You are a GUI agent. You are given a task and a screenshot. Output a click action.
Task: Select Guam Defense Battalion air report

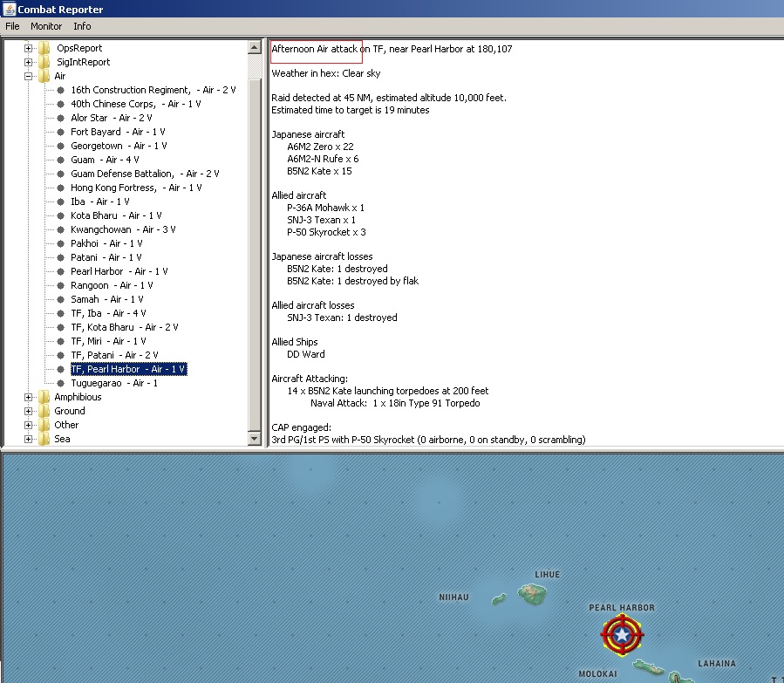(x=145, y=174)
